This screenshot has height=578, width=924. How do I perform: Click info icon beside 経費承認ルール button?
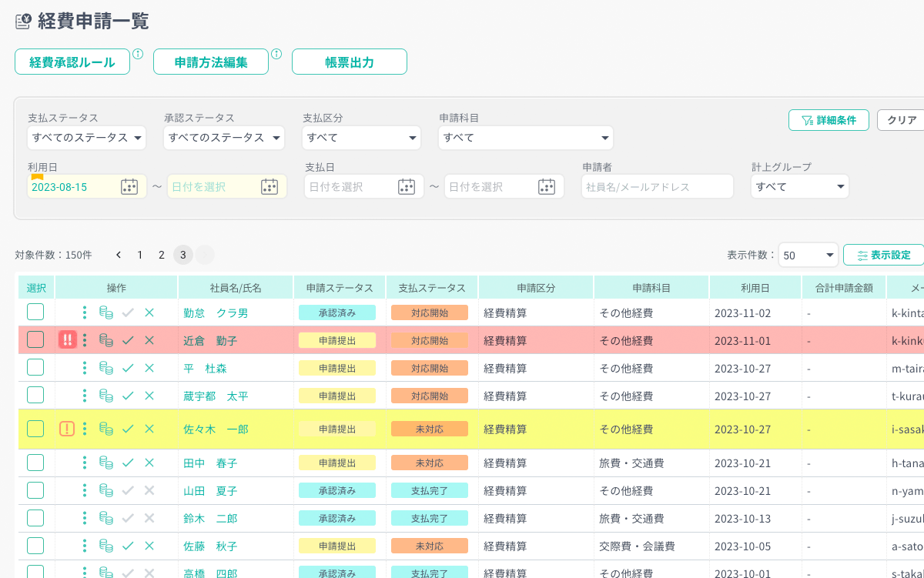(x=138, y=54)
